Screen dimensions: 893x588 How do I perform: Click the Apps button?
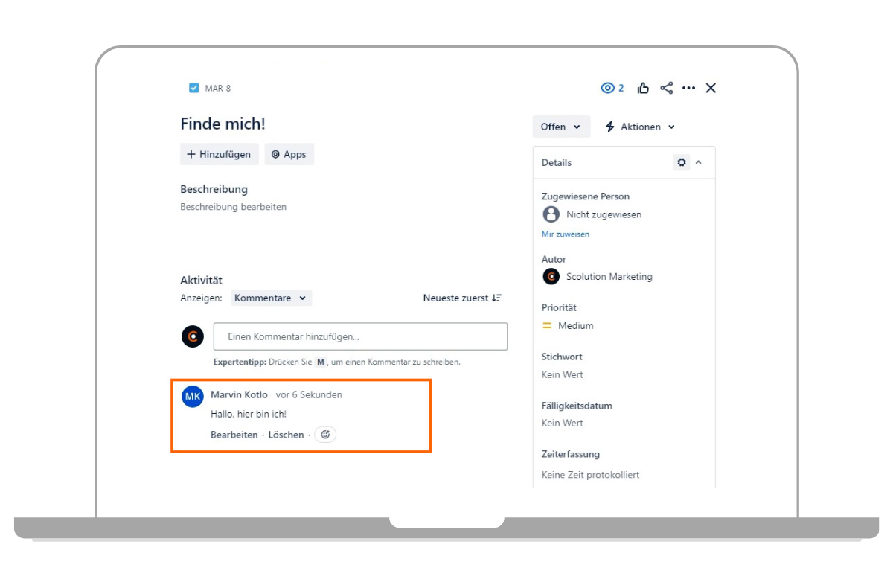click(x=289, y=154)
